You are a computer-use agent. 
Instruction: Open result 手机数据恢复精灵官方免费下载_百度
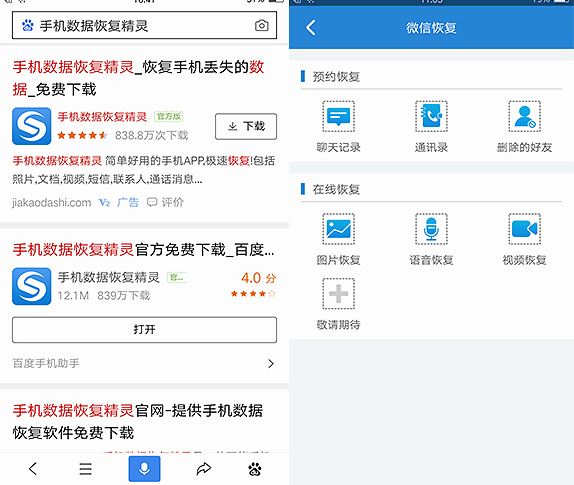tap(143, 250)
